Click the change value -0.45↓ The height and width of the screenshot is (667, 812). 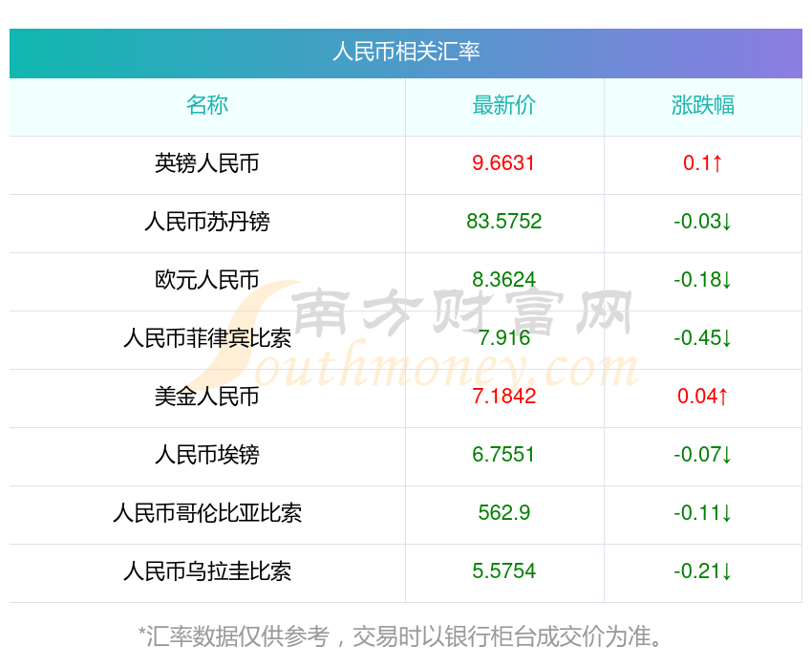(x=703, y=338)
